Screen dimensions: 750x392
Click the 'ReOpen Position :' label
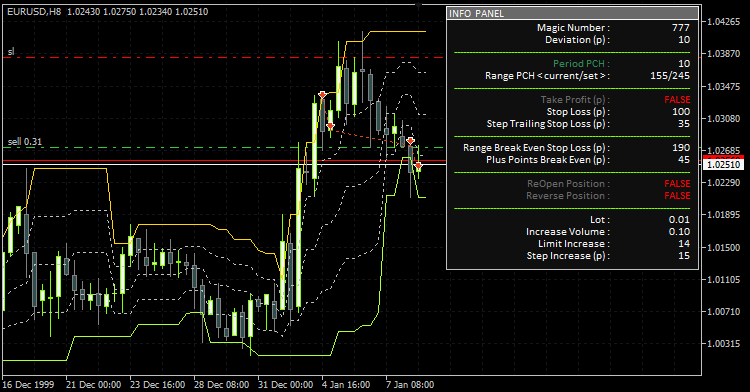[x=568, y=184]
